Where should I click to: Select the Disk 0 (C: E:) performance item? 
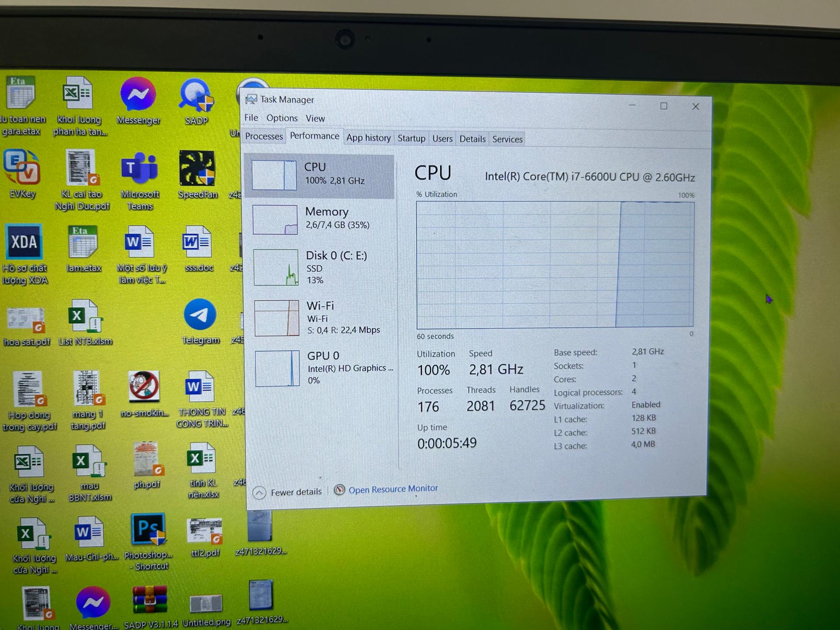[321, 267]
